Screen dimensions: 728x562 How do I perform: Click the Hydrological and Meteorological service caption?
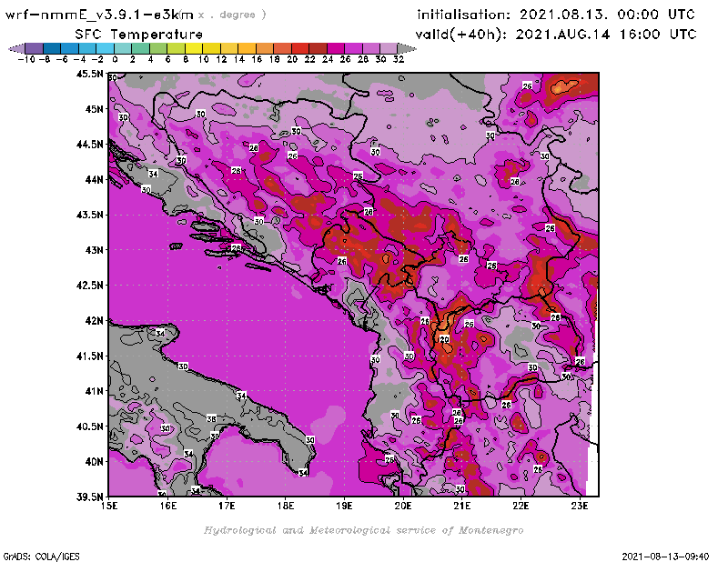[363, 530]
